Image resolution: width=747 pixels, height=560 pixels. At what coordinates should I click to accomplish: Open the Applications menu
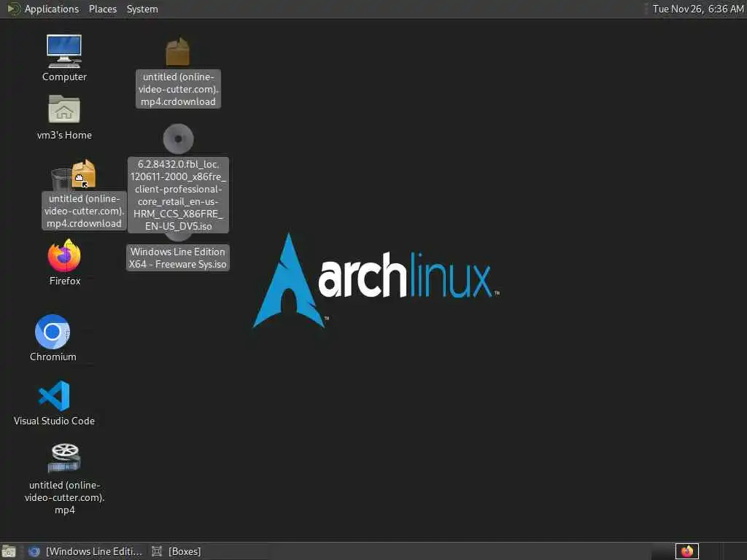52,9
